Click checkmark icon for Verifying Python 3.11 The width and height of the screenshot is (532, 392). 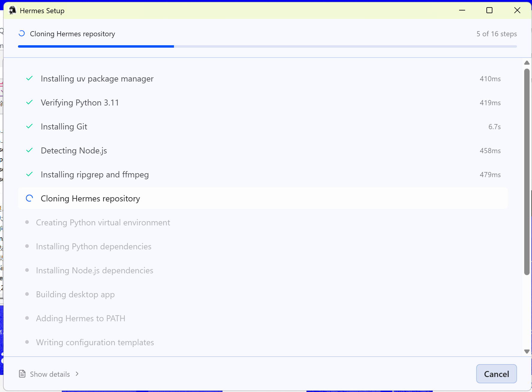click(x=29, y=102)
